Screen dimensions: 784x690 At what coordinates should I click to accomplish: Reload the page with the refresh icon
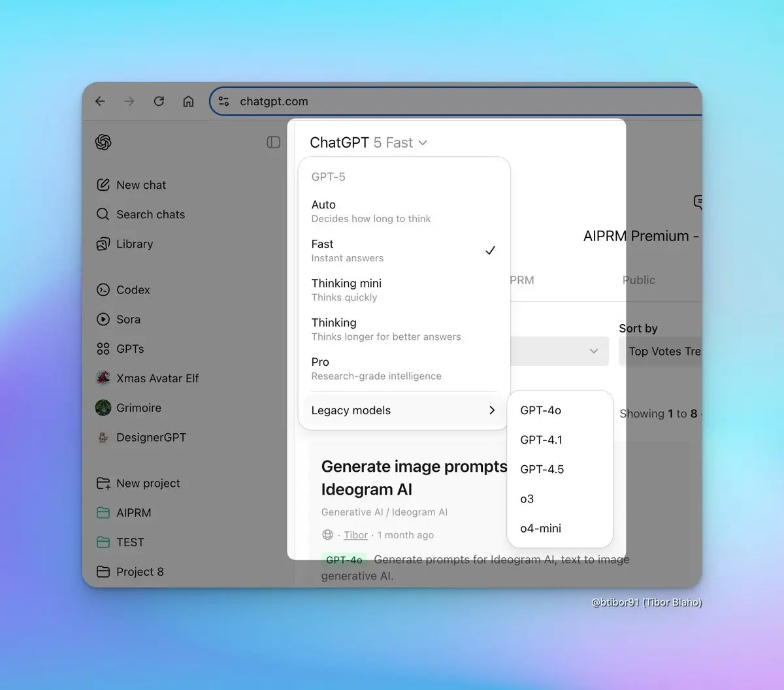click(159, 101)
